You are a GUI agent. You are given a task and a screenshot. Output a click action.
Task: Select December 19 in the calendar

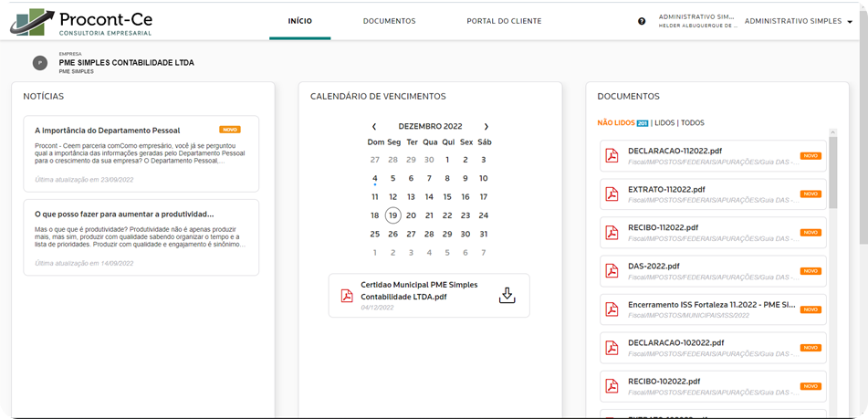392,215
